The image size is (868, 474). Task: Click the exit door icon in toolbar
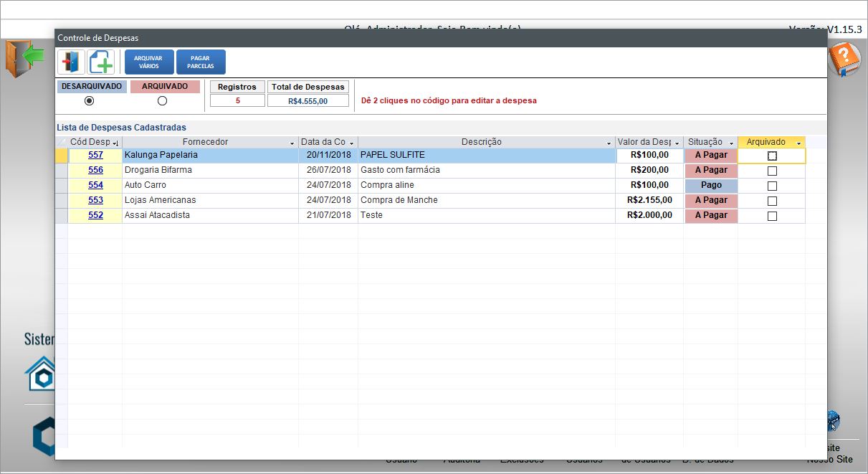click(71, 62)
